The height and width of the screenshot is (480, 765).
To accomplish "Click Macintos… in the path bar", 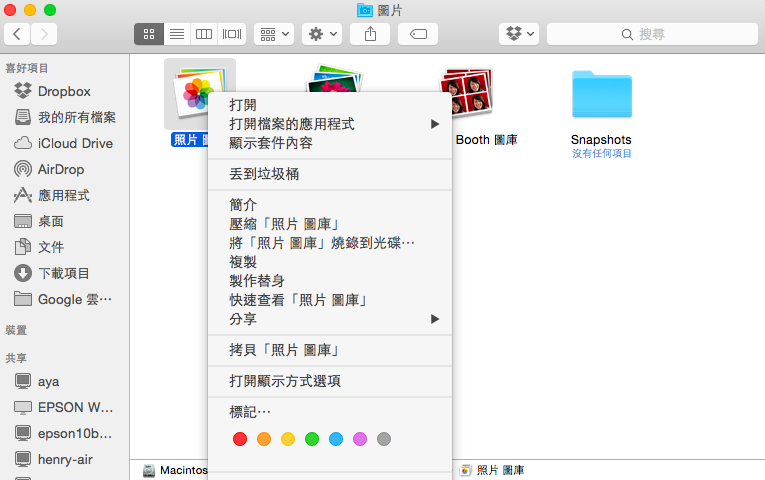I will point(176,470).
